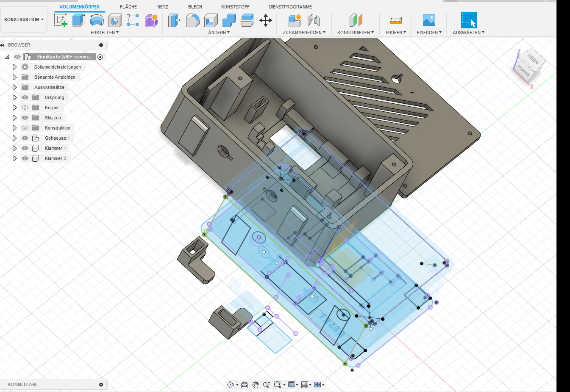Click the Combine (Kombinieren) tool

[229, 20]
